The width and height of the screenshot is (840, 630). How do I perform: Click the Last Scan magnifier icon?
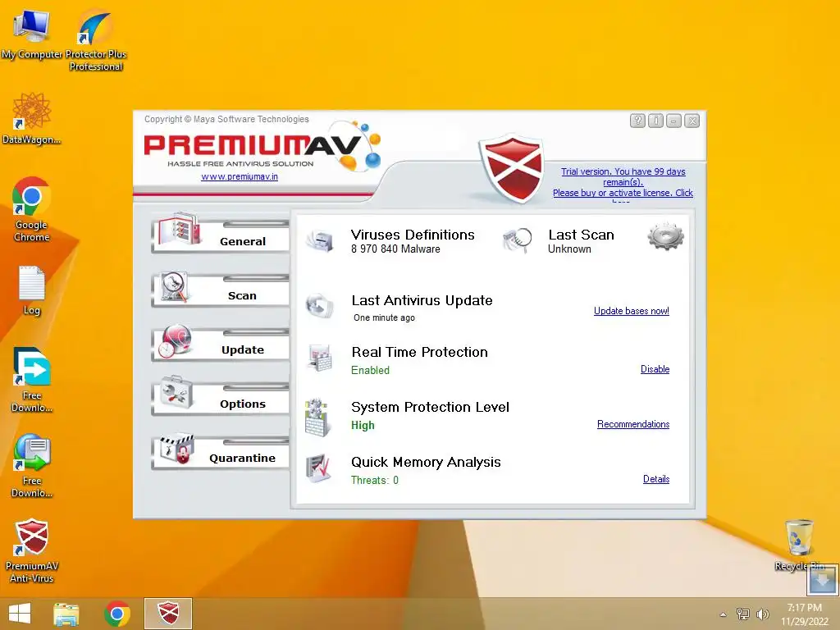pos(518,240)
